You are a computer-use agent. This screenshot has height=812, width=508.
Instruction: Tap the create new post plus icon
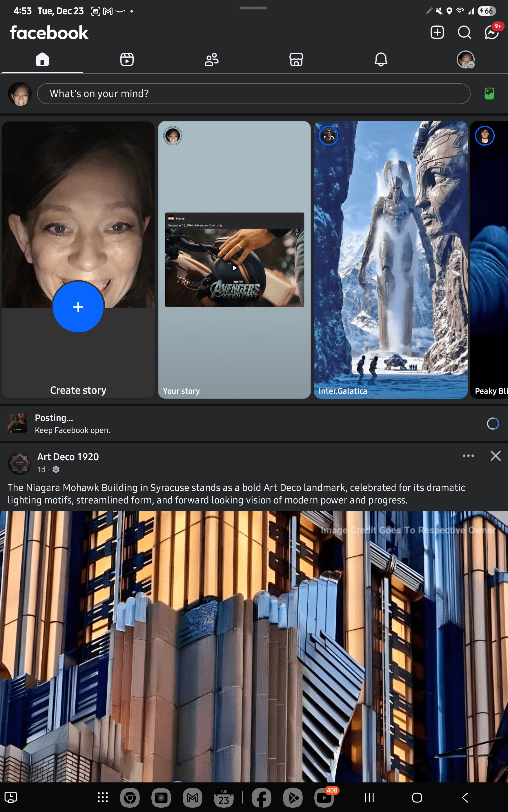(437, 32)
